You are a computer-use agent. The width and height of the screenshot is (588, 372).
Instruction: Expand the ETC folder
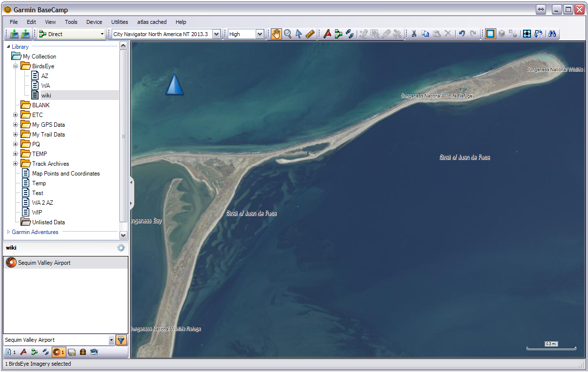click(x=15, y=115)
